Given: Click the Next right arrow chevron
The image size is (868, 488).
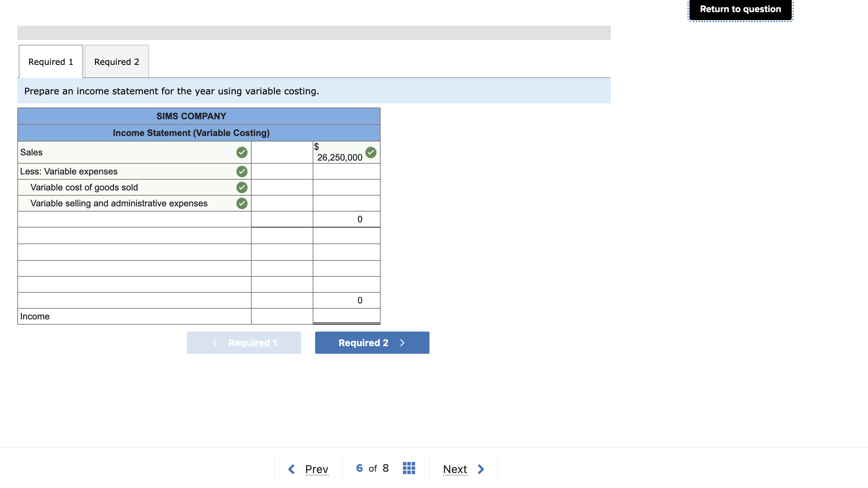Looking at the screenshot, I should pos(481,469).
